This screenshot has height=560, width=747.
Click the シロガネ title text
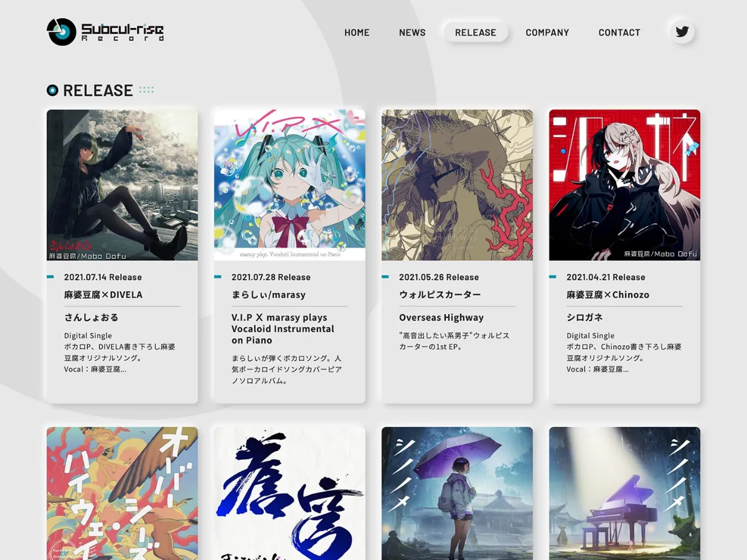[585, 317]
